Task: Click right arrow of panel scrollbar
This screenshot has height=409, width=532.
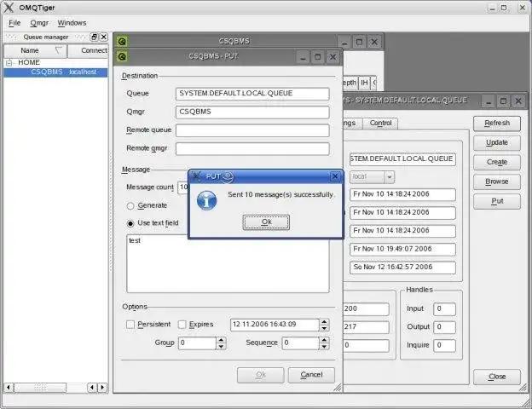Action: [103, 388]
